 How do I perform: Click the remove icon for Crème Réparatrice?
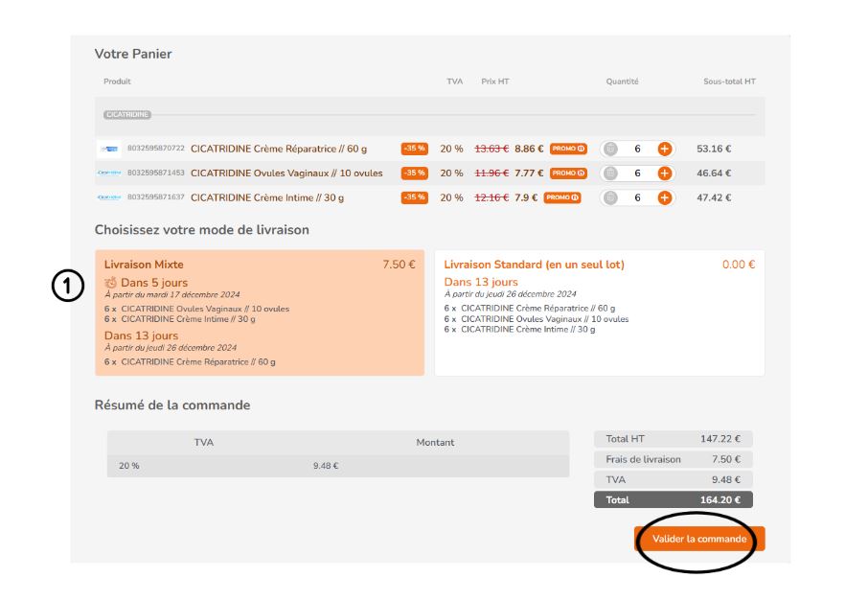coord(610,149)
